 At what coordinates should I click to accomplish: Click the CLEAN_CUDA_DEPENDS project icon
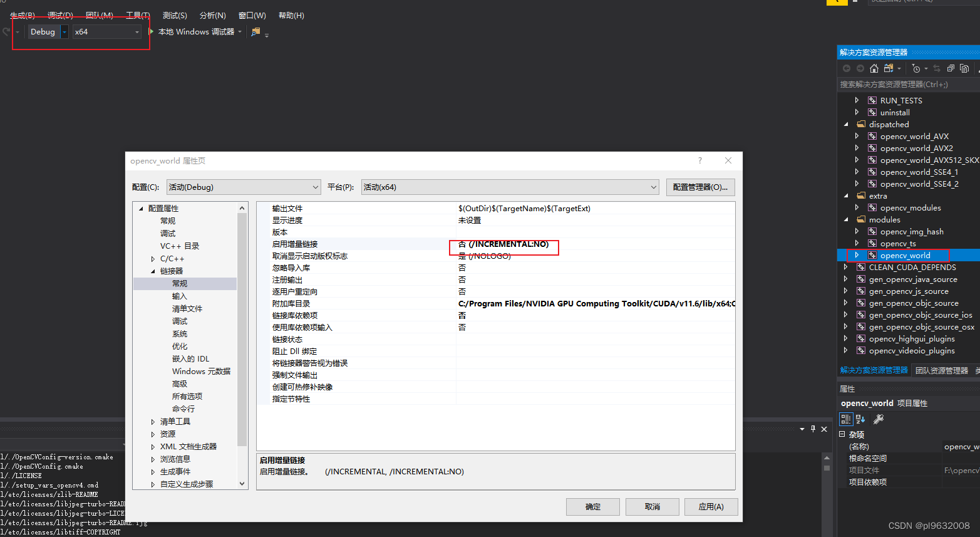(861, 267)
